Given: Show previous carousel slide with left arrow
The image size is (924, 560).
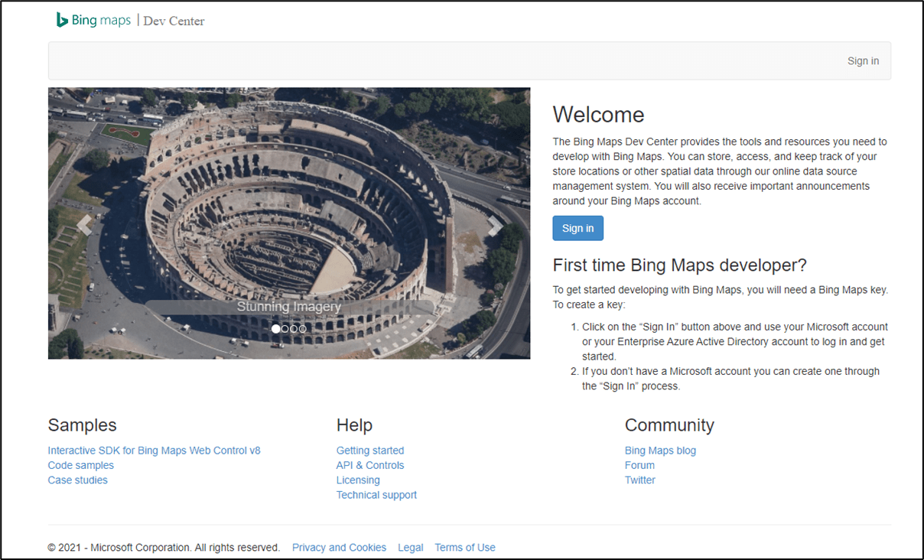Looking at the screenshot, I should 84,224.
